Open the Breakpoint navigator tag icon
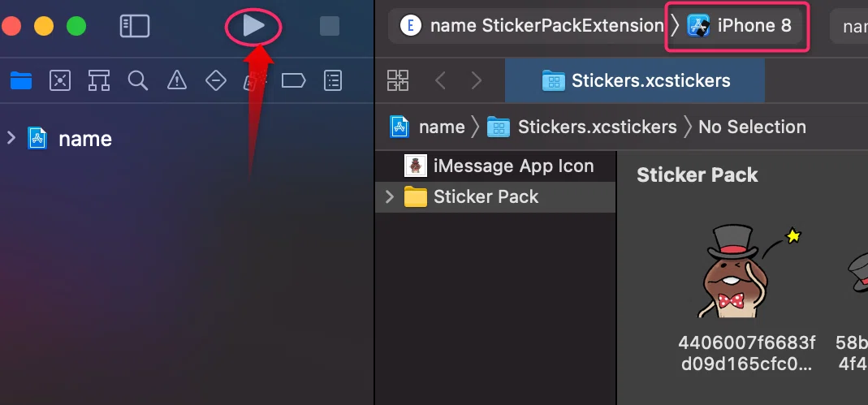868x405 pixels. (x=293, y=81)
